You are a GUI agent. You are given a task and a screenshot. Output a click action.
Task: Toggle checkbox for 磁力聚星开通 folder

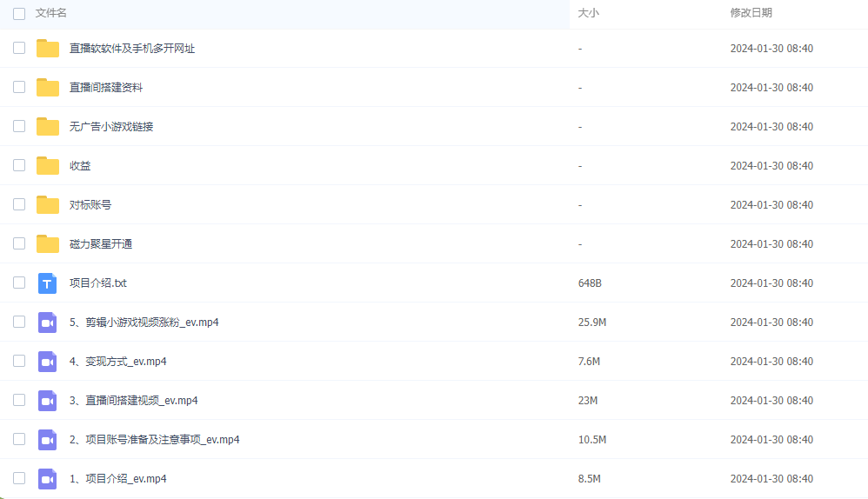(19, 244)
